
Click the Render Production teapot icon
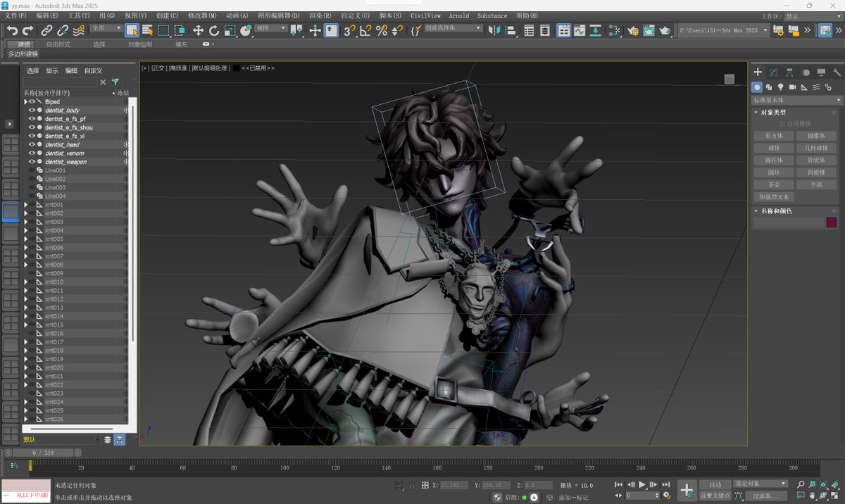click(665, 30)
